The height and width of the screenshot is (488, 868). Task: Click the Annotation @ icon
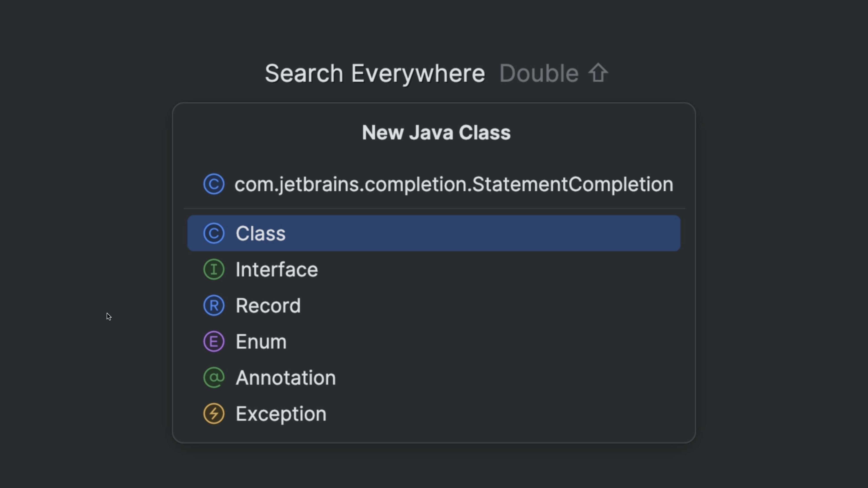pyautogui.click(x=214, y=377)
